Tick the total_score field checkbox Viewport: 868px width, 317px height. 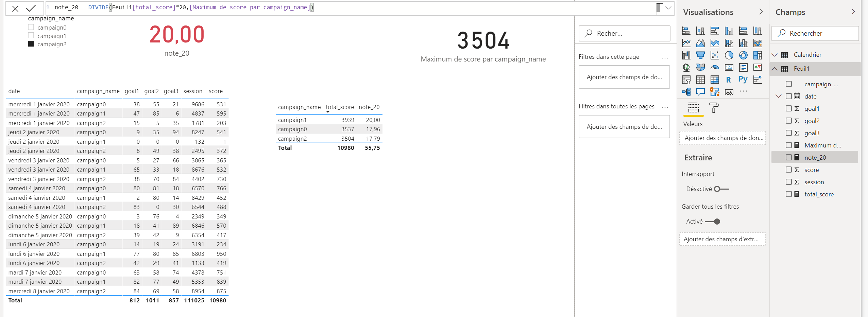789,194
